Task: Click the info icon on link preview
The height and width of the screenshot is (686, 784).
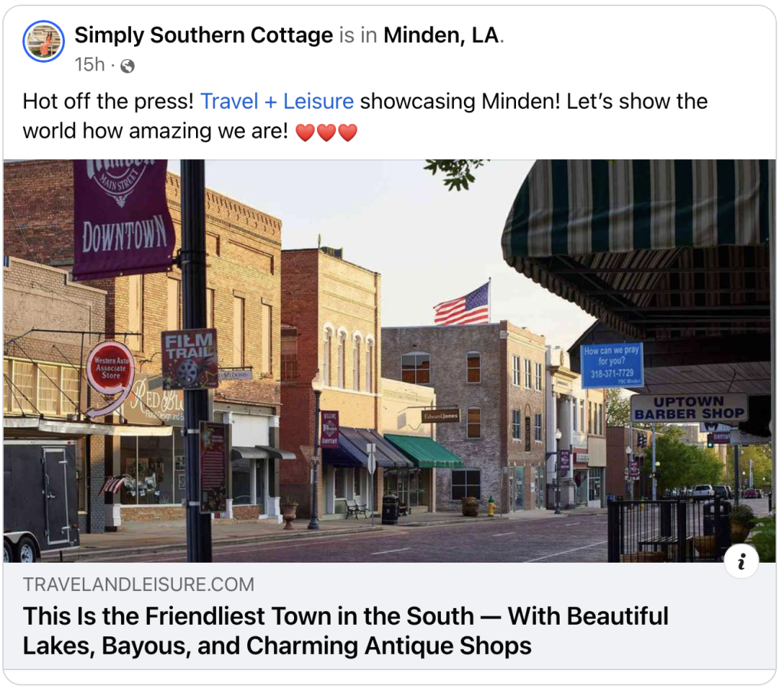Action: click(x=741, y=561)
